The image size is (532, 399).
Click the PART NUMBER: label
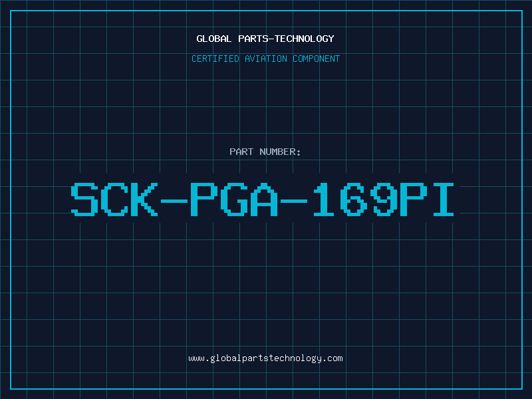pyautogui.click(x=265, y=152)
